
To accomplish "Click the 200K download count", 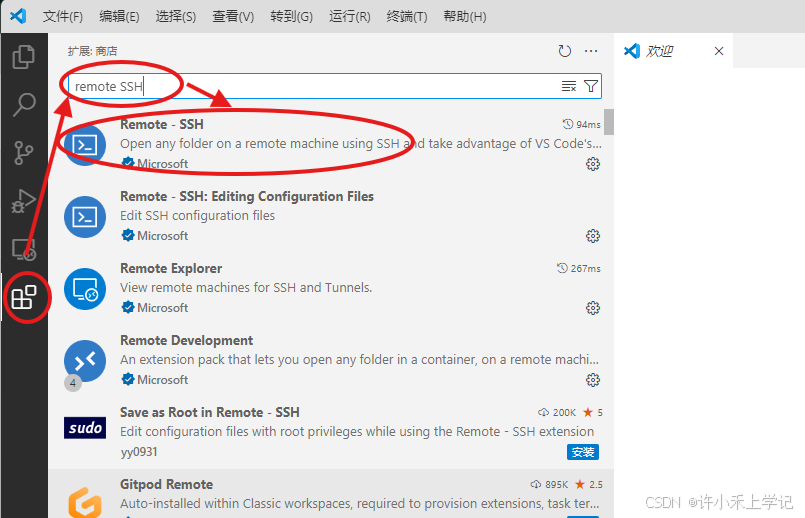I will [558, 412].
